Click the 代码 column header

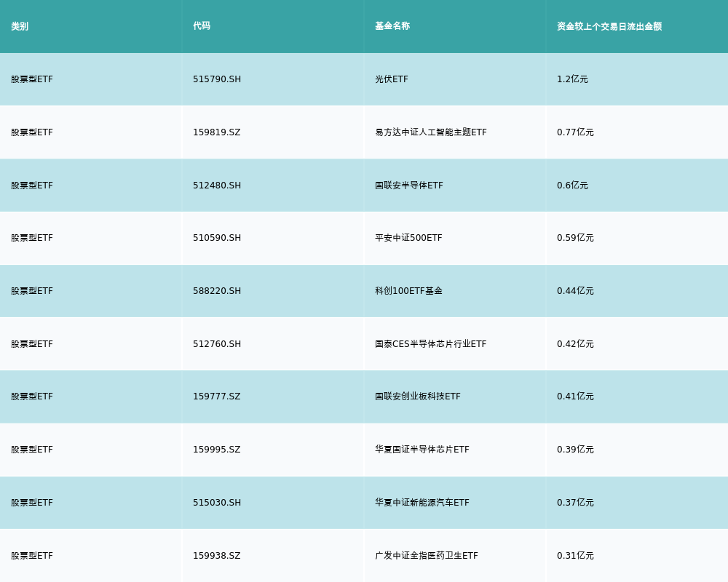(202, 26)
